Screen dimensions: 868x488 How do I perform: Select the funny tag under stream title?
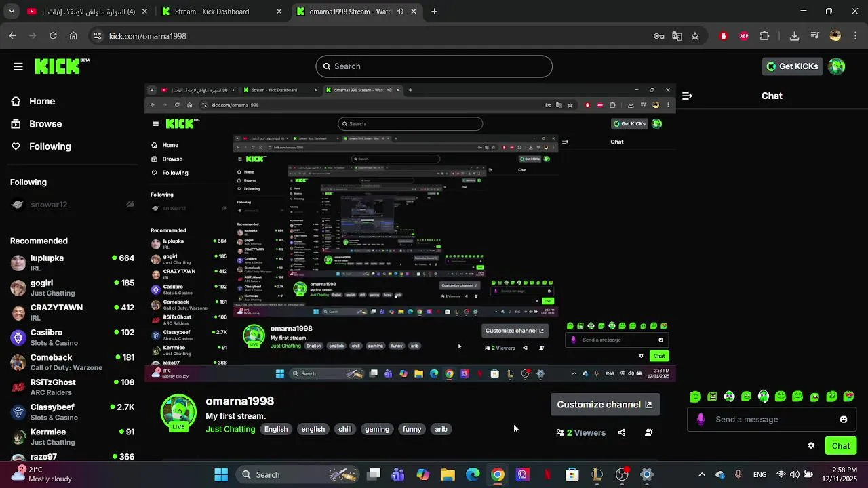coord(412,429)
